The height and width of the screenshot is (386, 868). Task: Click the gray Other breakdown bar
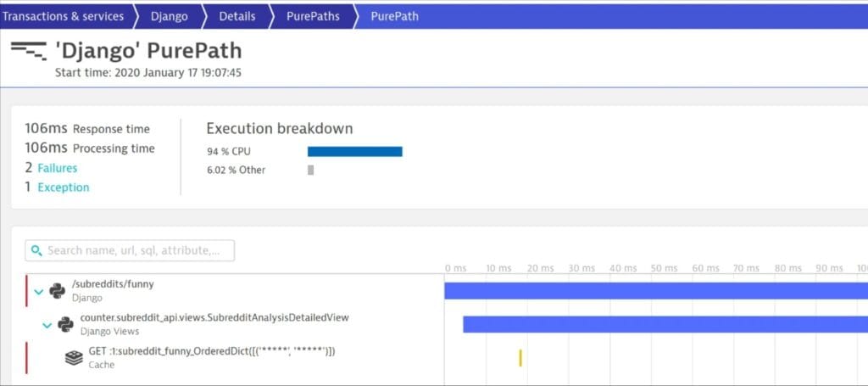tap(310, 170)
